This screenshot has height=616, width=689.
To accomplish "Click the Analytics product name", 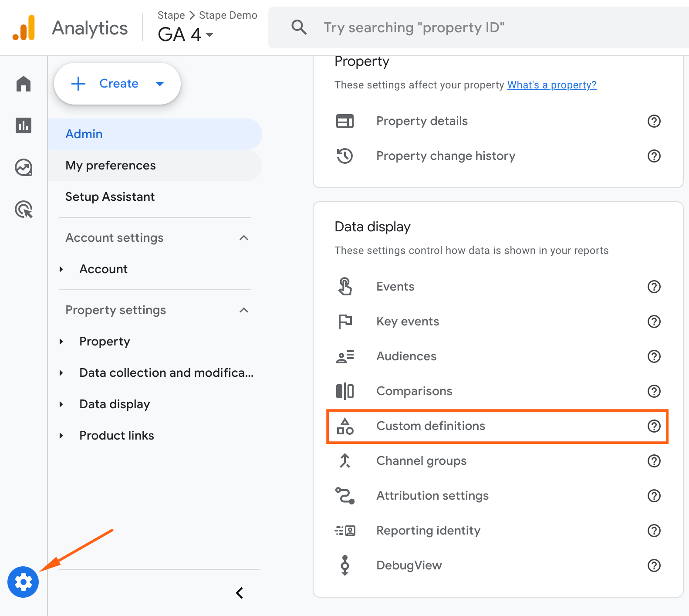I will click(90, 28).
